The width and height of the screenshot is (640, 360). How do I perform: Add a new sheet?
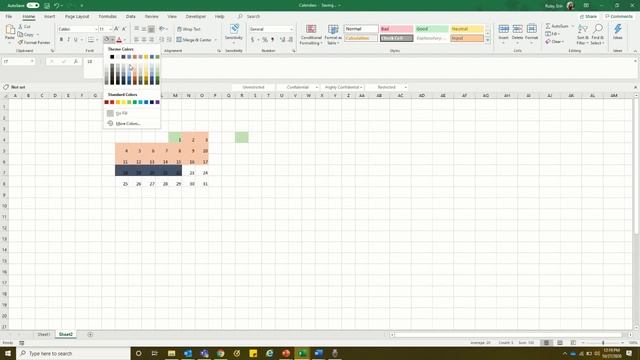(90, 334)
